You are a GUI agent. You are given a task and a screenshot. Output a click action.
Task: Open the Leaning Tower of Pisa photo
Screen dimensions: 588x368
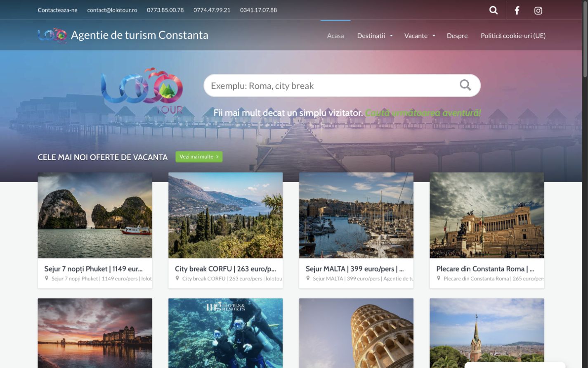356,333
